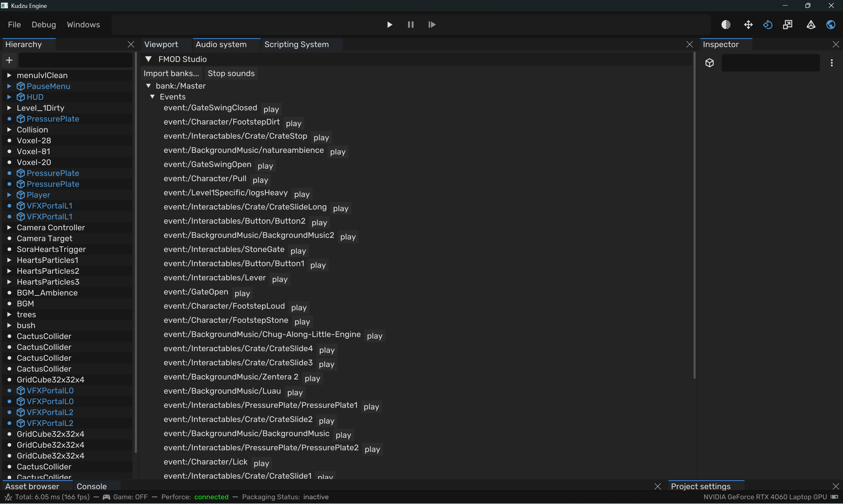Open the Windows menu
Viewport: 843px width, 504px height.
83,24
